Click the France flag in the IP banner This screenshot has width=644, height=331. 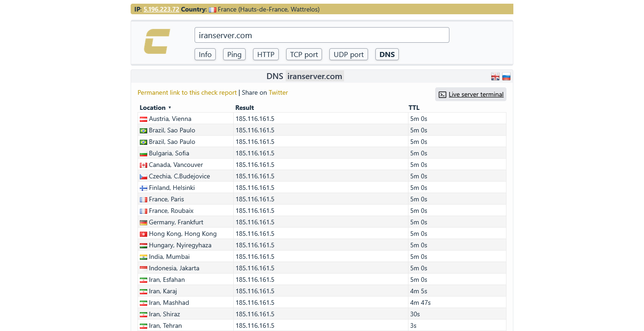212,10
